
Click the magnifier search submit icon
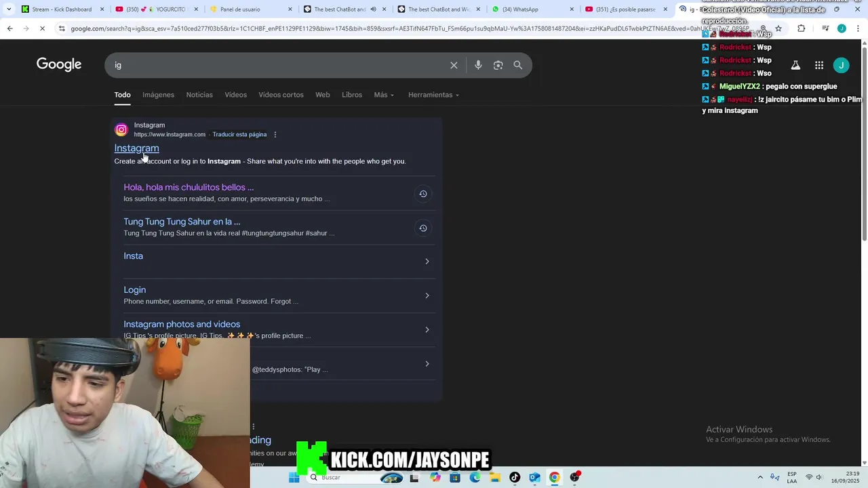[518, 65]
